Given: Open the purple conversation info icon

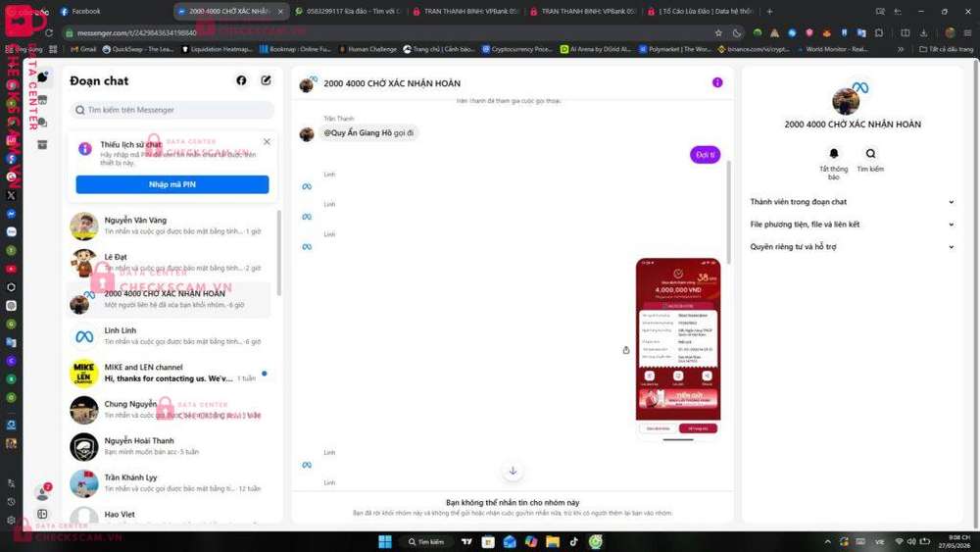Looking at the screenshot, I should 717,82.
